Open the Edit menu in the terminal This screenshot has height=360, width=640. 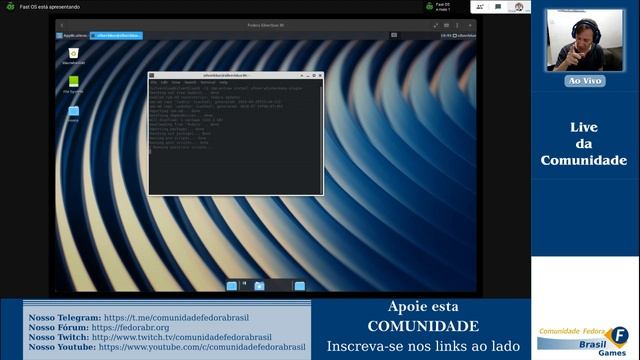point(164,82)
